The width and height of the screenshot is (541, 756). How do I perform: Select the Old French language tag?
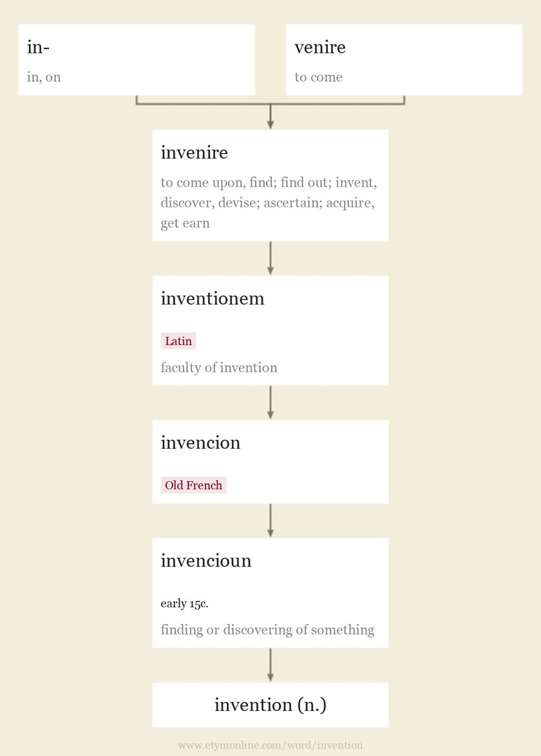point(193,485)
